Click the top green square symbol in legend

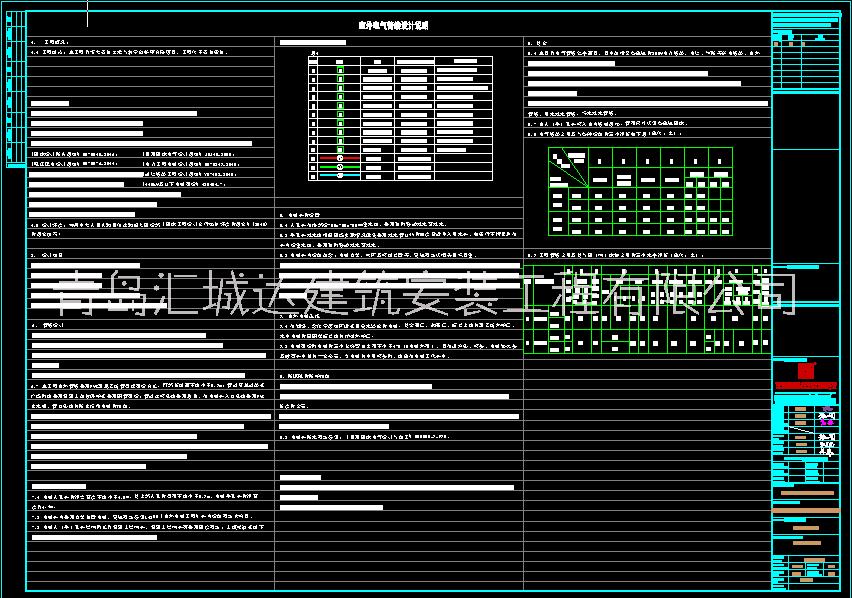(340, 71)
